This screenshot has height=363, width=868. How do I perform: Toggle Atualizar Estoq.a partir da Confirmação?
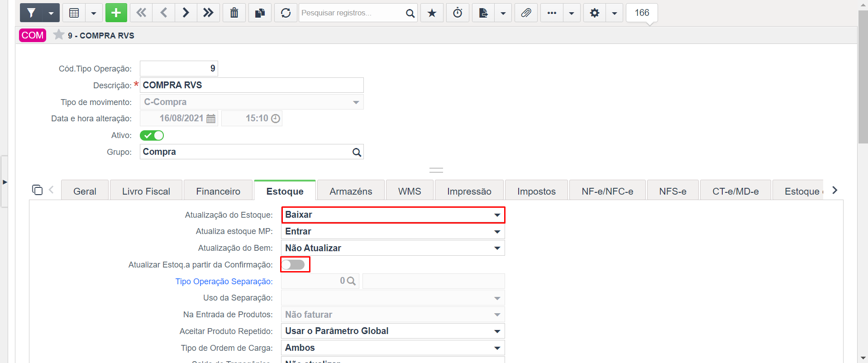(293, 264)
